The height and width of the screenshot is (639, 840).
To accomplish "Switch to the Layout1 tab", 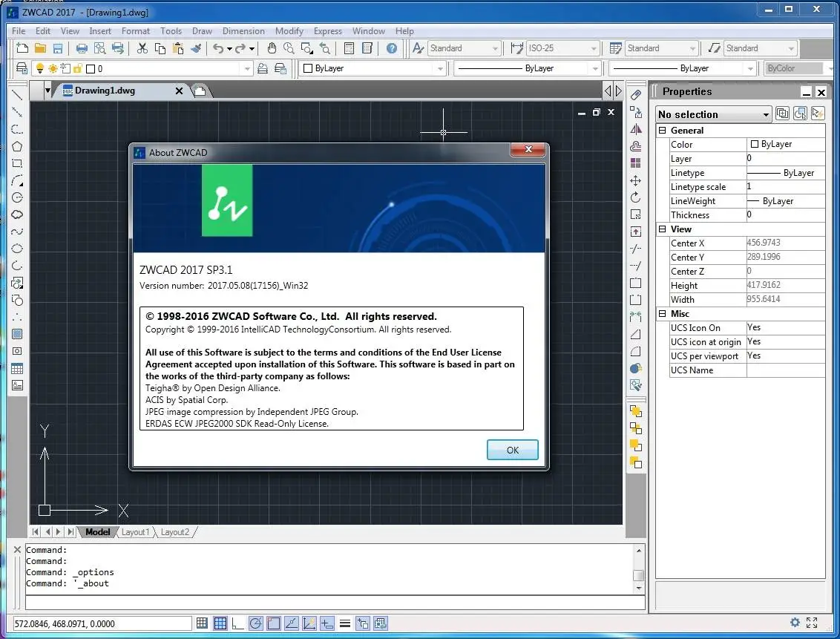I will point(136,532).
